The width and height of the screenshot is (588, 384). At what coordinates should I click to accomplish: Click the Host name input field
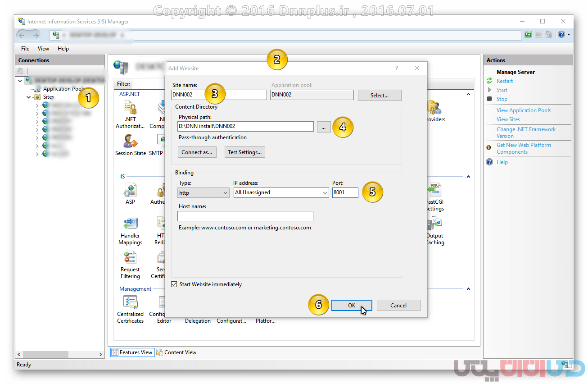[245, 216]
